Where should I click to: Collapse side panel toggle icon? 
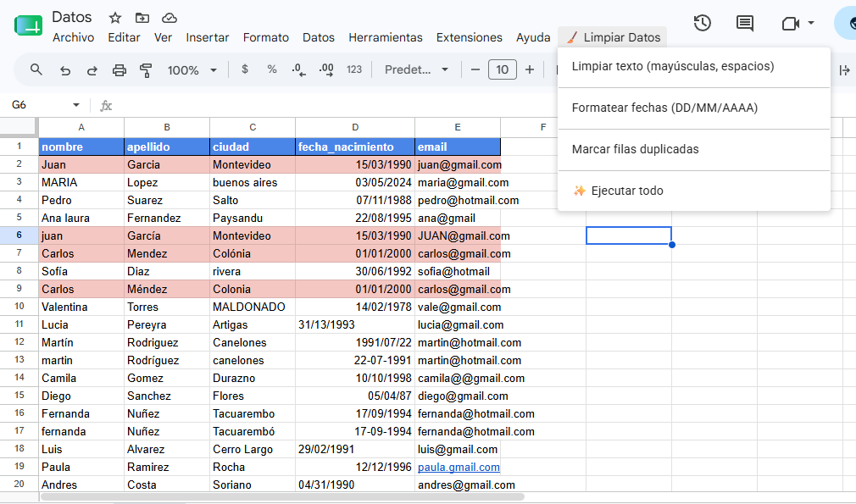pyautogui.click(x=844, y=69)
